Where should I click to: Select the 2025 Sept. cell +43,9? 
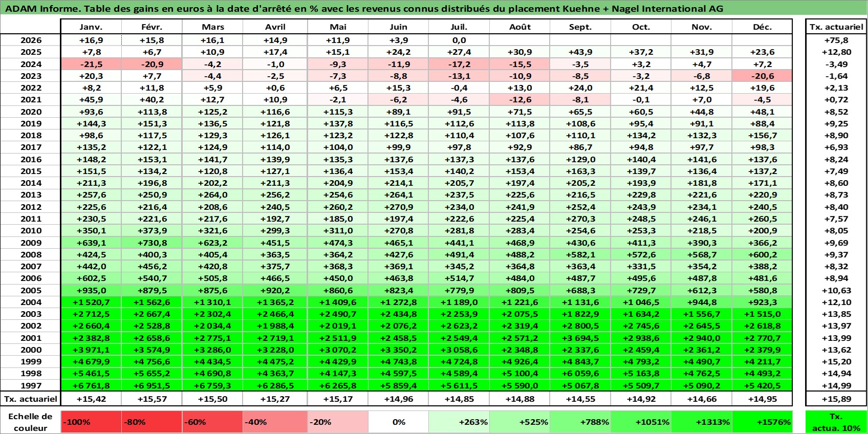(580, 52)
